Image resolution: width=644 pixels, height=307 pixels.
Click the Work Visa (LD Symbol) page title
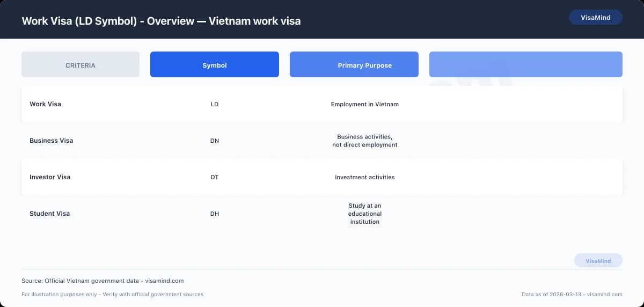[x=161, y=21]
